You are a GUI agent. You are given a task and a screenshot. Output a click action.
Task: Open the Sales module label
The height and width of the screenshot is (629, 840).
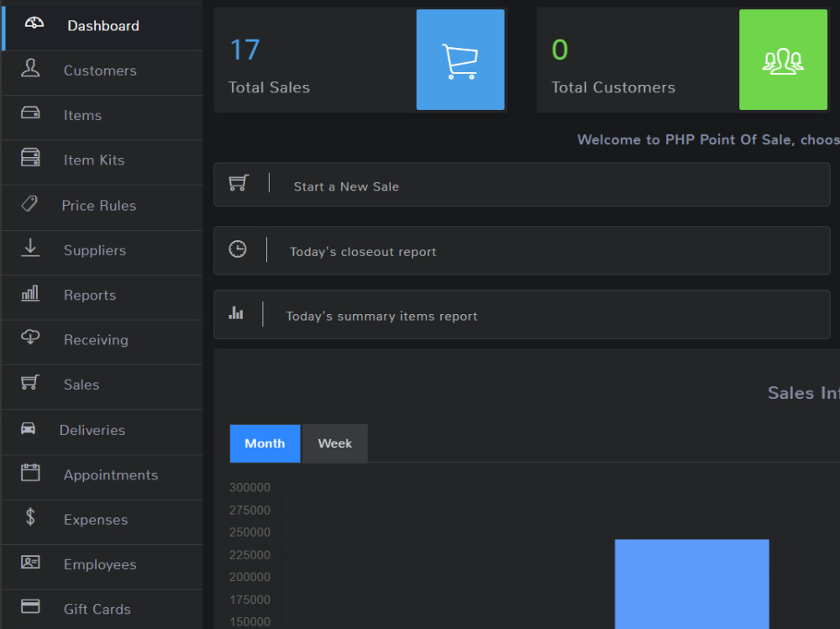[x=81, y=385]
